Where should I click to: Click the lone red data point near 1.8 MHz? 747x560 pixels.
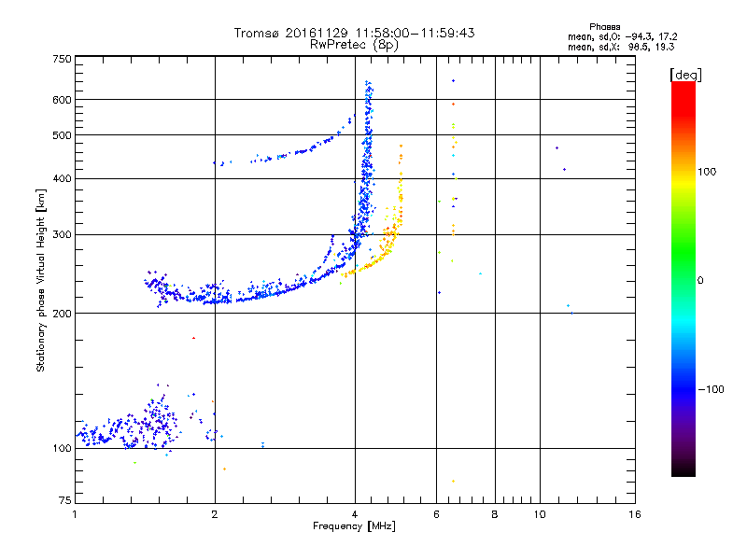pyautogui.click(x=193, y=338)
